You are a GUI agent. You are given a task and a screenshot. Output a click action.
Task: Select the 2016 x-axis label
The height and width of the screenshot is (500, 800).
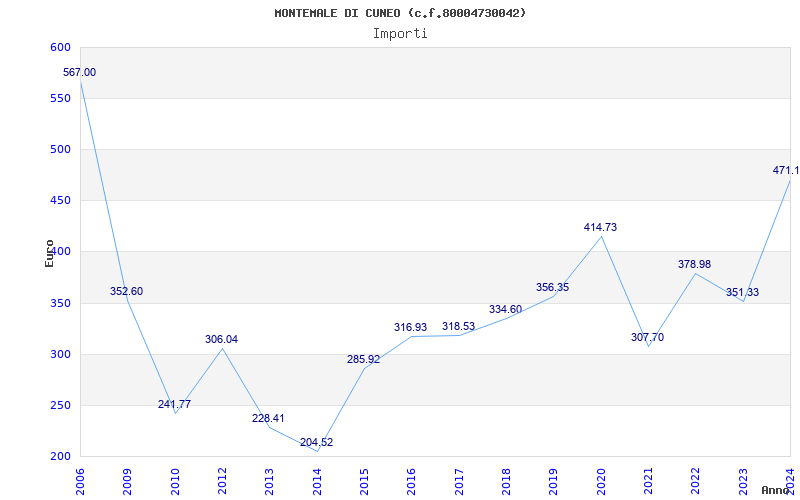tap(411, 482)
